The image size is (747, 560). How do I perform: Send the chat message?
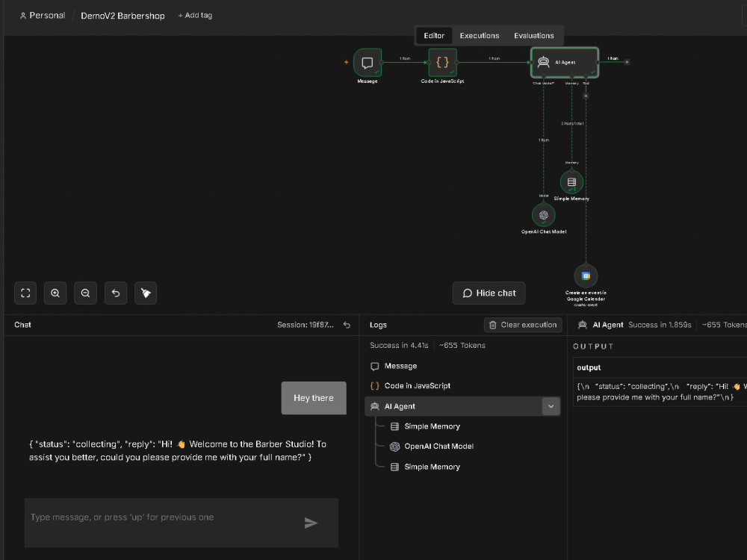(311, 523)
